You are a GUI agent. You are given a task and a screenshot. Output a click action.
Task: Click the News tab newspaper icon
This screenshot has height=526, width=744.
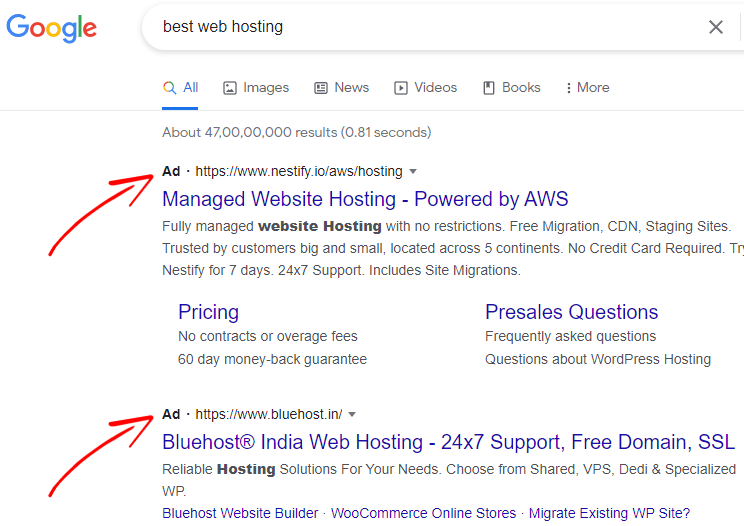pyautogui.click(x=321, y=88)
